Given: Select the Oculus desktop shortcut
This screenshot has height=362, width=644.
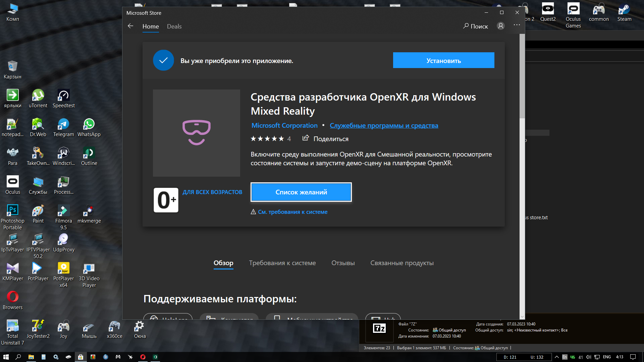Looking at the screenshot, I should click(x=12, y=185).
